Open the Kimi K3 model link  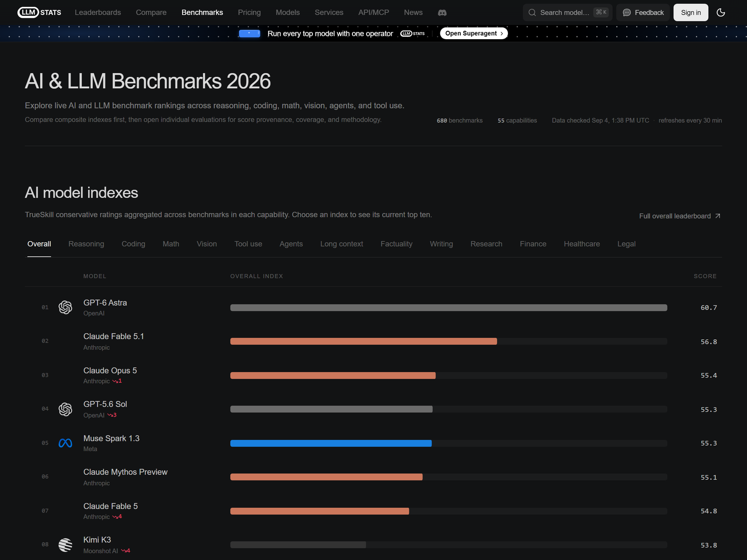coord(97,540)
